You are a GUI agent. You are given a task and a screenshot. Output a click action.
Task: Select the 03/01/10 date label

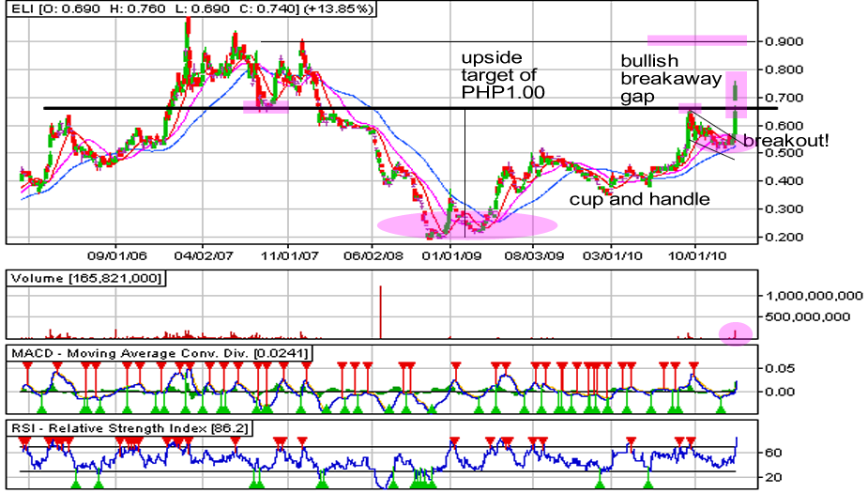[x=612, y=256]
